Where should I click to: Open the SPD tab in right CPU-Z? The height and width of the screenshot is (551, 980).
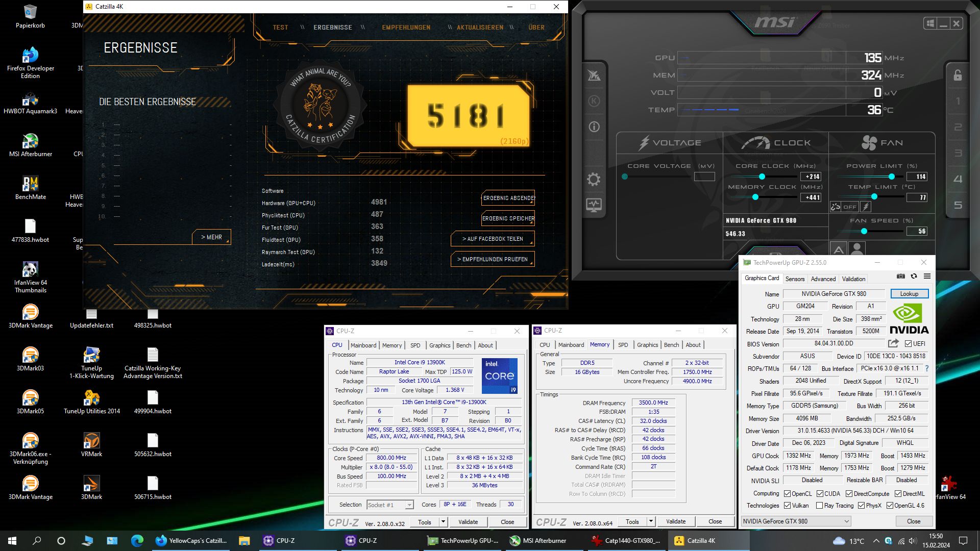tap(623, 345)
